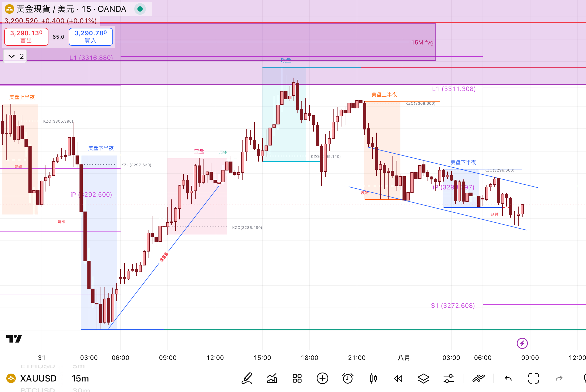586x392 pixels.
Task: Open the XAUUSD symbol selector
Action: tap(38, 379)
